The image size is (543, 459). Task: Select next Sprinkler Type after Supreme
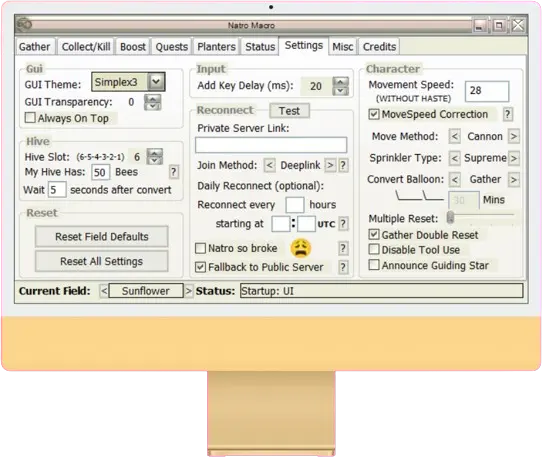click(514, 158)
